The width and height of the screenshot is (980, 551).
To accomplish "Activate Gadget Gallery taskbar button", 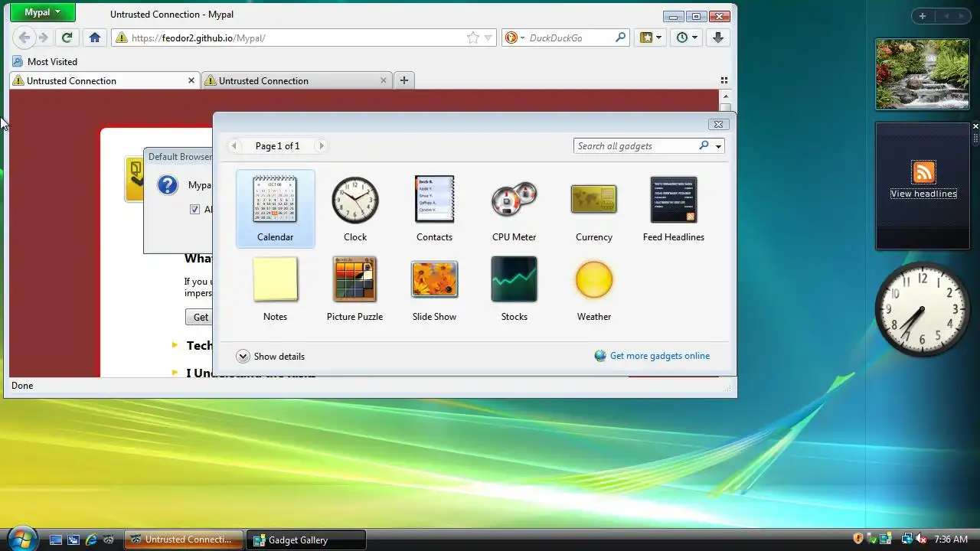I will [x=308, y=540].
